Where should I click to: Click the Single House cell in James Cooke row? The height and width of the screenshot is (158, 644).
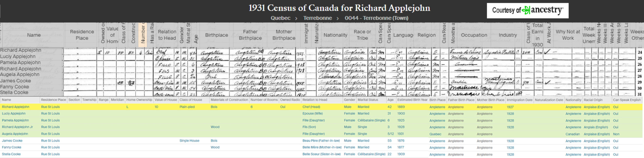click(189, 141)
